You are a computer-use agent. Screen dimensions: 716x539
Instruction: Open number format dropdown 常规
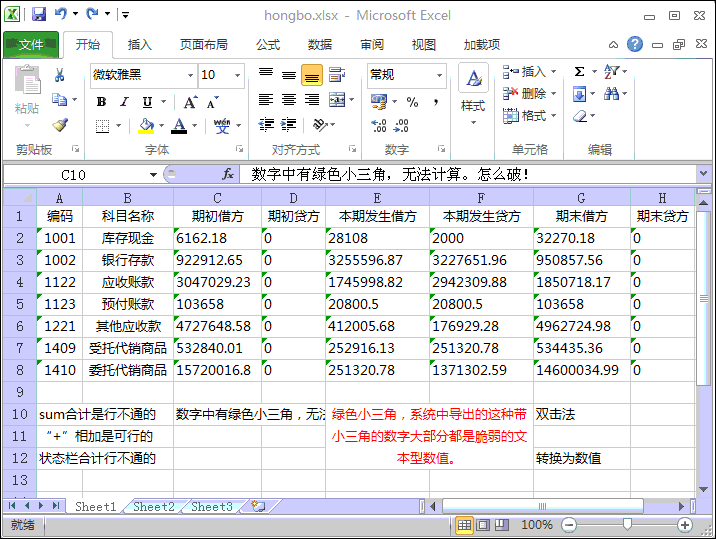439,75
